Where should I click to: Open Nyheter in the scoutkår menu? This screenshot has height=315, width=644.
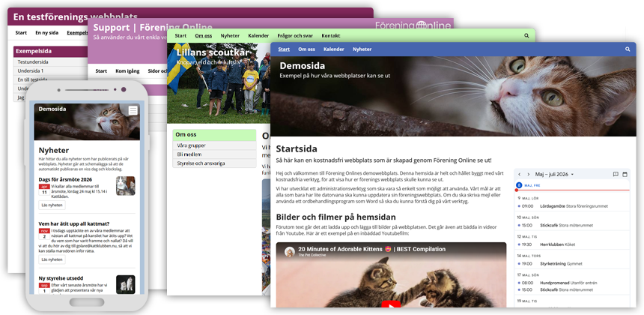click(x=230, y=36)
